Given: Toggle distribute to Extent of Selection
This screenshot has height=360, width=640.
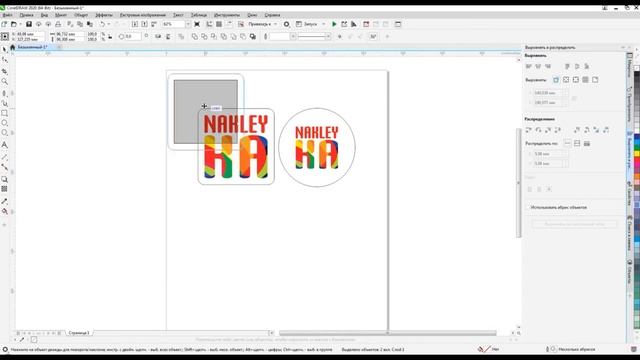Looking at the screenshot, I should pos(567,143).
